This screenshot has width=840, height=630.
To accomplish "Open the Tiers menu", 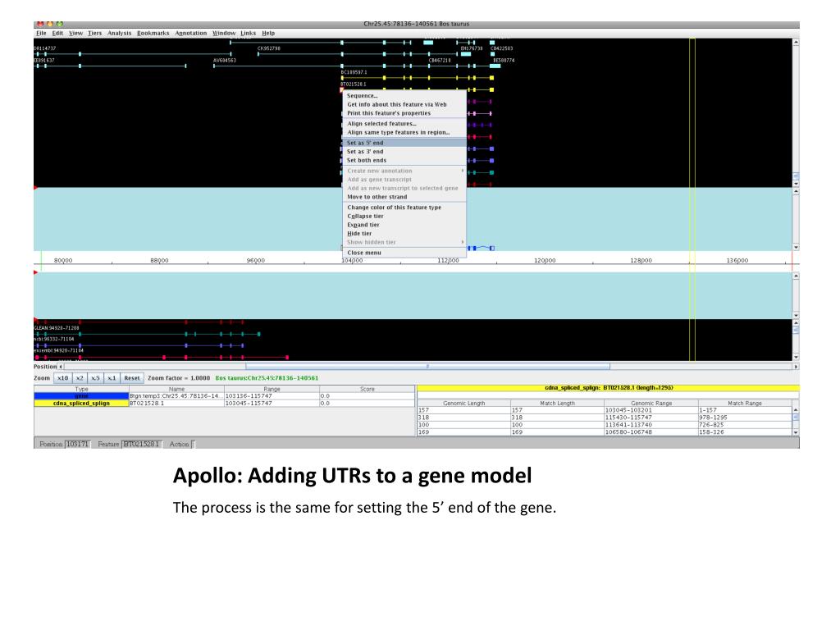I will tap(95, 33).
